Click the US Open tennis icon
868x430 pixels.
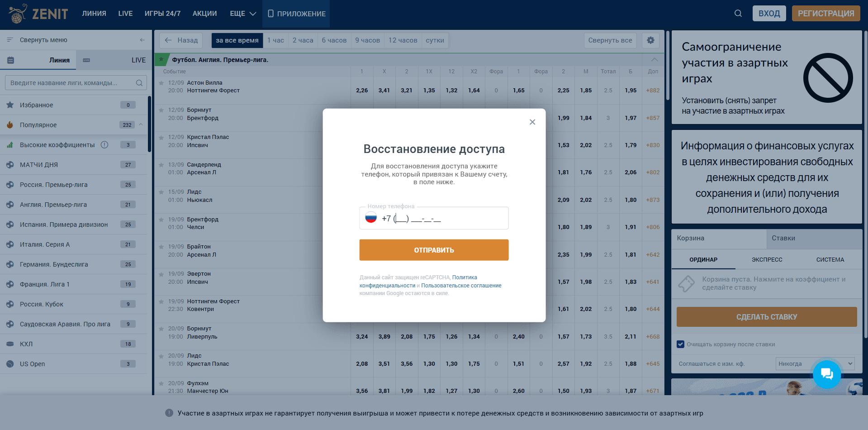(10, 364)
